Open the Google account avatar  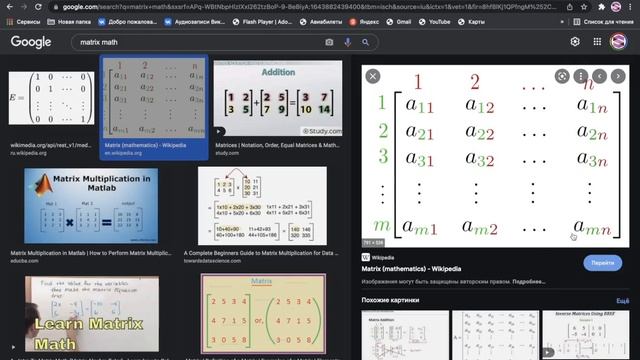[x=618, y=42]
